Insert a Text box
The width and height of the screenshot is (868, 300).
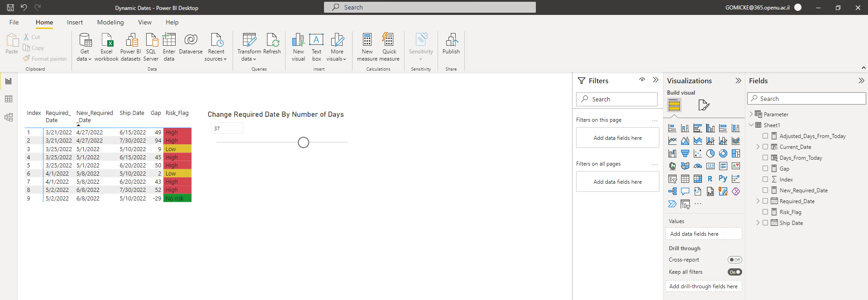tap(316, 47)
